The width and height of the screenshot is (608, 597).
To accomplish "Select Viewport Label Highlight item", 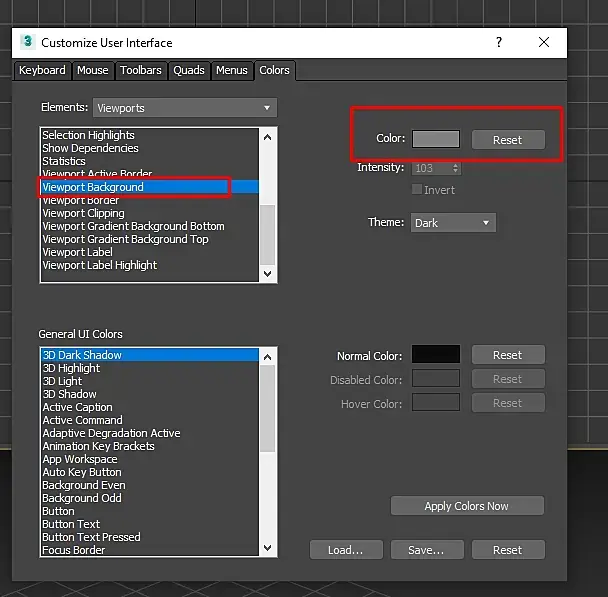I will click(x=150, y=265).
